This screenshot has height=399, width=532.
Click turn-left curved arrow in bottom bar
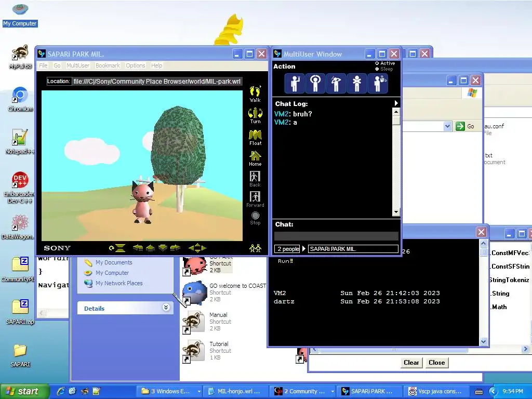(138, 248)
